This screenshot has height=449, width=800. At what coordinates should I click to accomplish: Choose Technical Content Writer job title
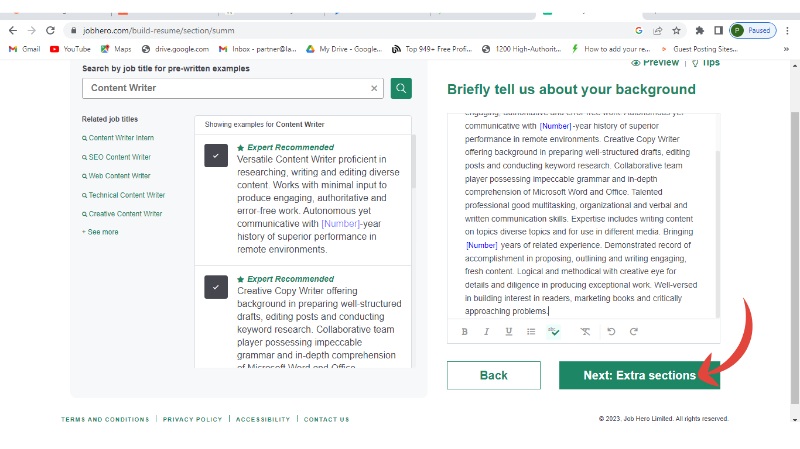(x=126, y=195)
